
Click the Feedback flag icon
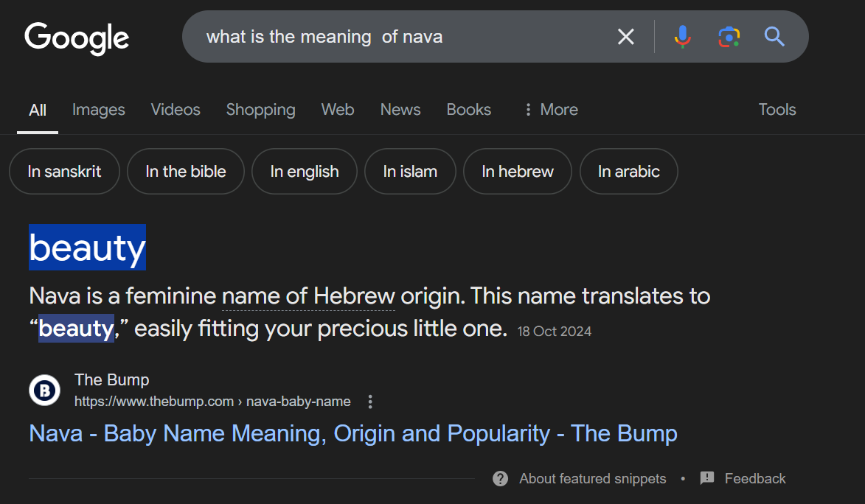click(x=707, y=478)
